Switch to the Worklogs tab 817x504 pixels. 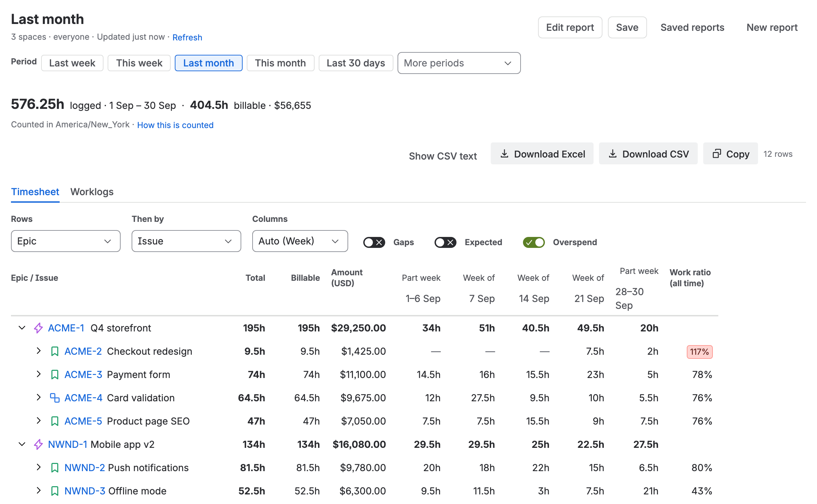click(92, 192)
